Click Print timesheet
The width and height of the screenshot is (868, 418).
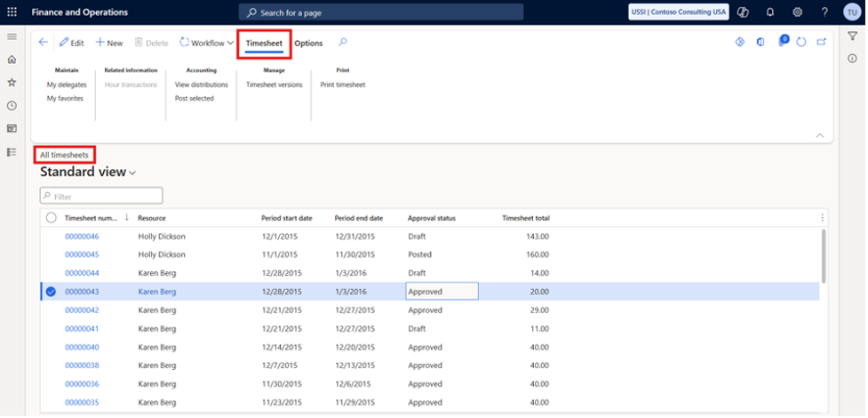[x=343, y=84]
